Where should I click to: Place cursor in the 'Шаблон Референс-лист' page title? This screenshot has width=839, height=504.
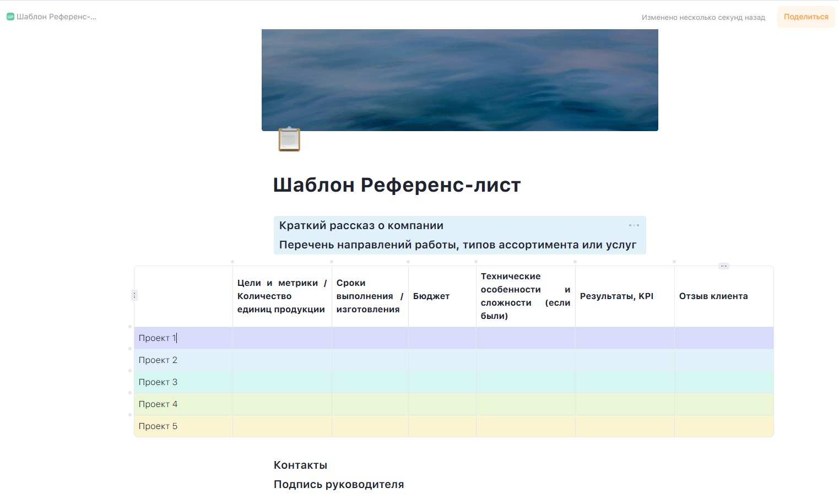[x=397, y=185]
